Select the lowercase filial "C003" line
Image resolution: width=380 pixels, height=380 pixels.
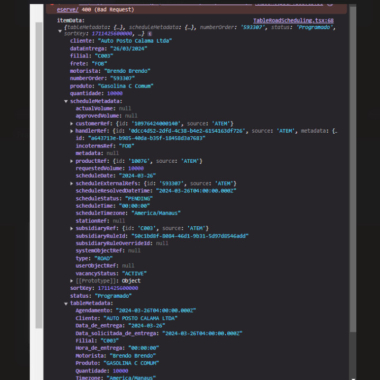point(92,56)
